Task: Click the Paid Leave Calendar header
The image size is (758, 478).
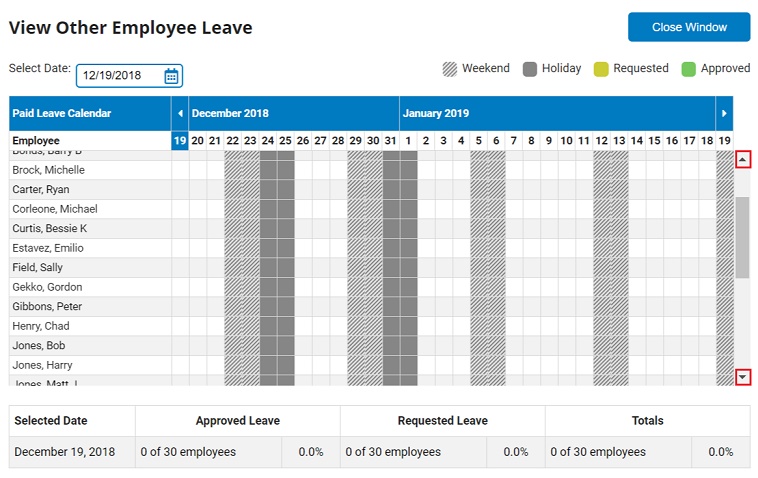Action: point(62,114)
